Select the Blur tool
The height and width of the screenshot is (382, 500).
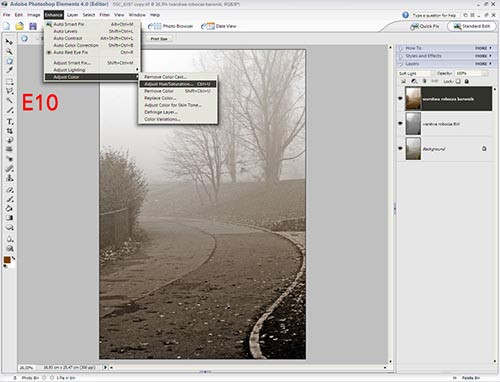tap(9, 239)
